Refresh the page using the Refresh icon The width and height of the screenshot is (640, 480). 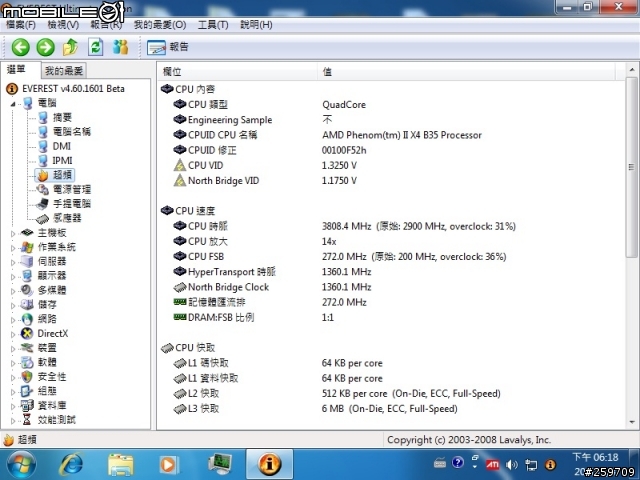pos(96,47)
